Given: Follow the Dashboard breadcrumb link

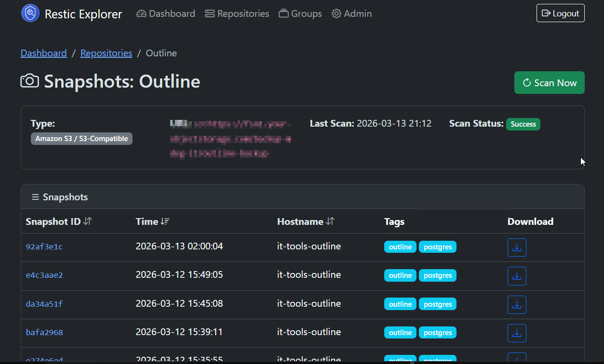Looking at the screenshot, I should (43, 53).
